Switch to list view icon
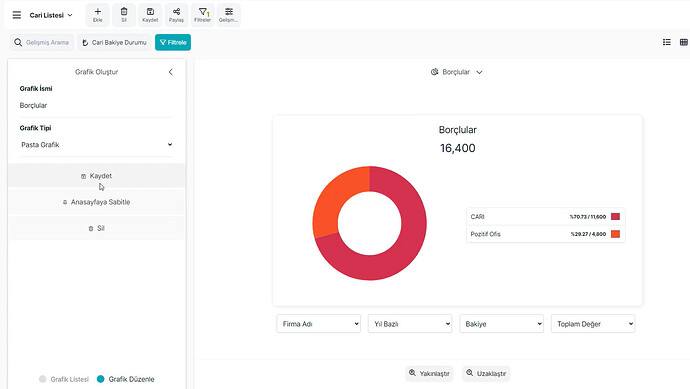 (667, 42)
